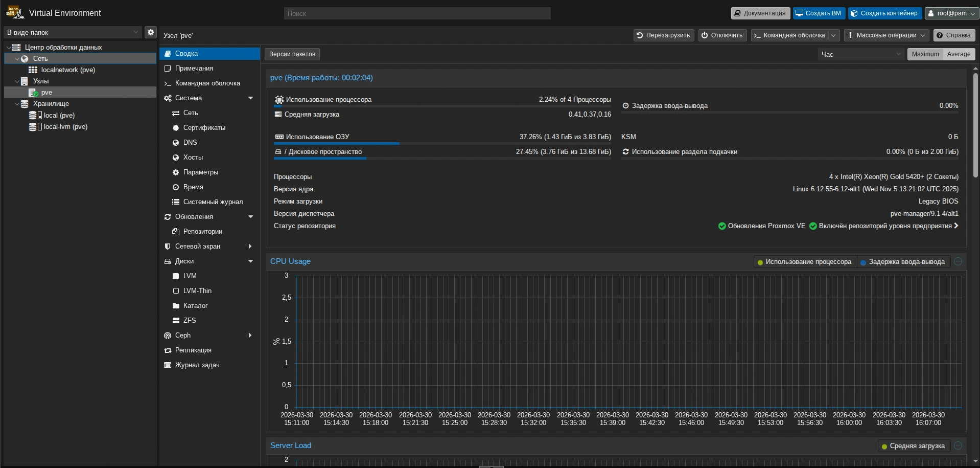Toggle Использование процессора series in chart legend
This screenshot has width=980, height=468.
point(804,262)
